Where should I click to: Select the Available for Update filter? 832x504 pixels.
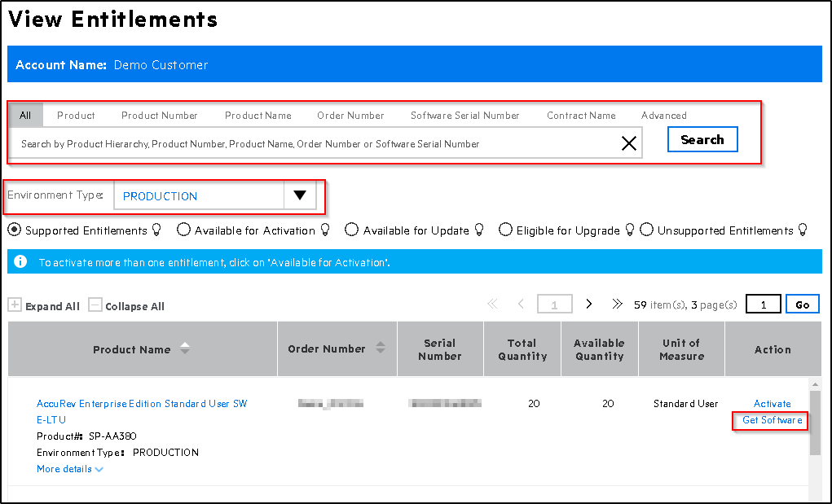point(351,229)
